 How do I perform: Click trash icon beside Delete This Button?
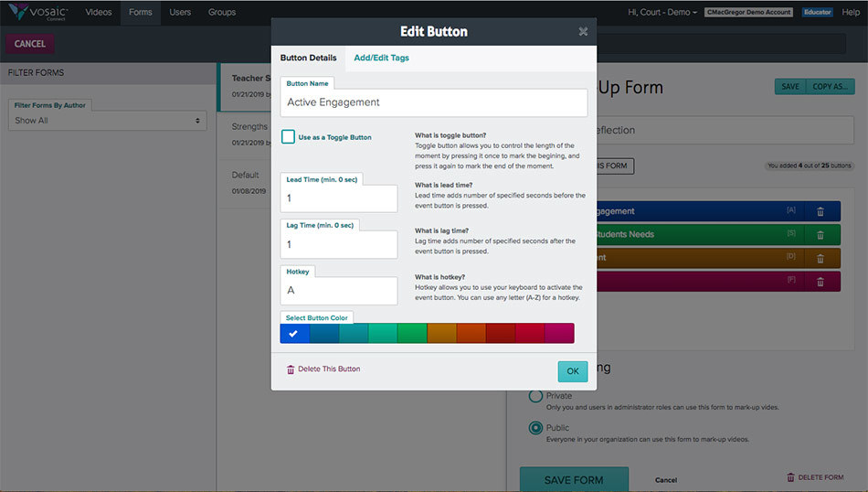tap(290, 369)
